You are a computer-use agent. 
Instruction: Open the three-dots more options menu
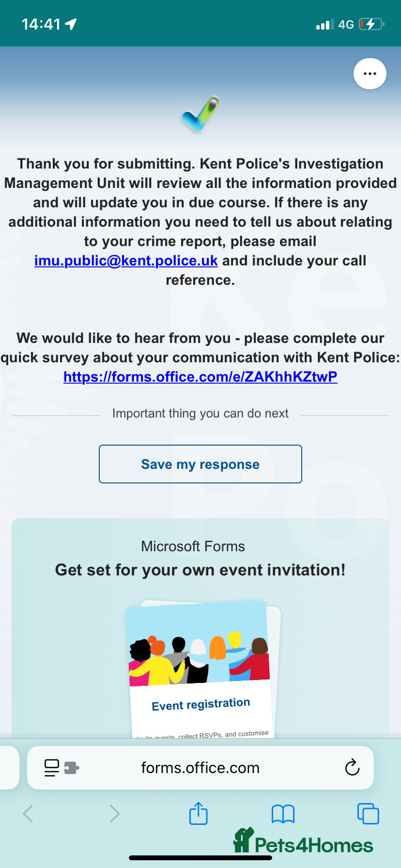[369, 74]
